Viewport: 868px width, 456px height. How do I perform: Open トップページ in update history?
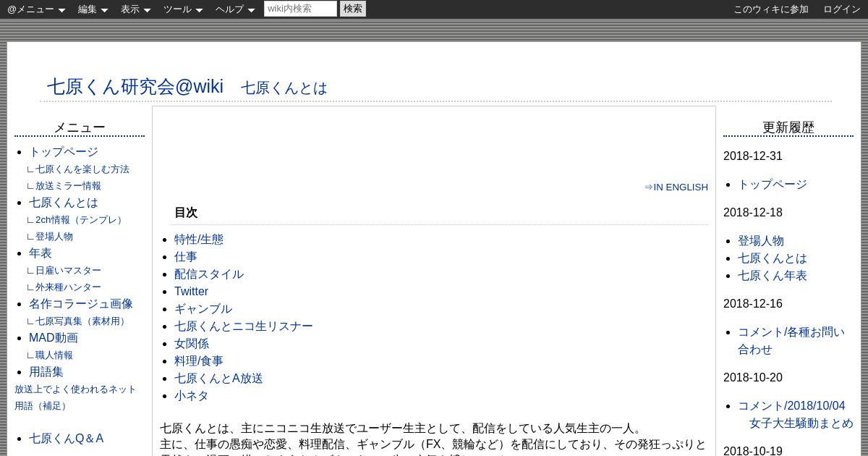pos(773,185)
